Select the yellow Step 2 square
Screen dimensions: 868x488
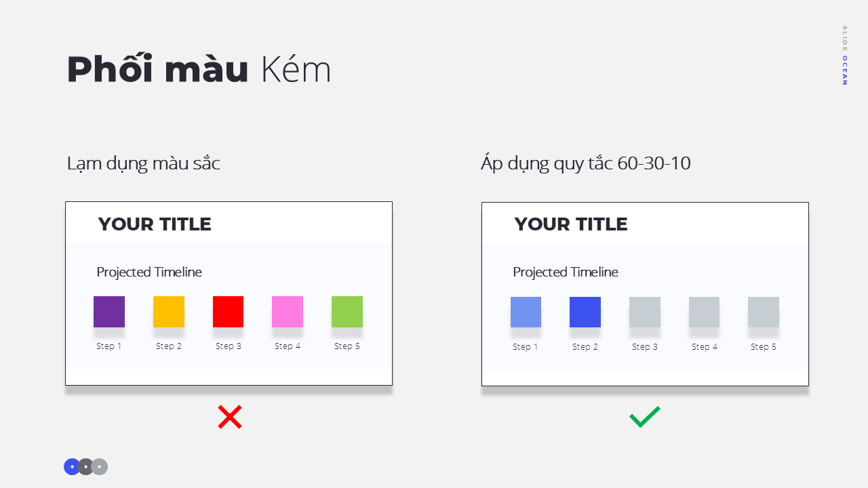coord(169,312)
